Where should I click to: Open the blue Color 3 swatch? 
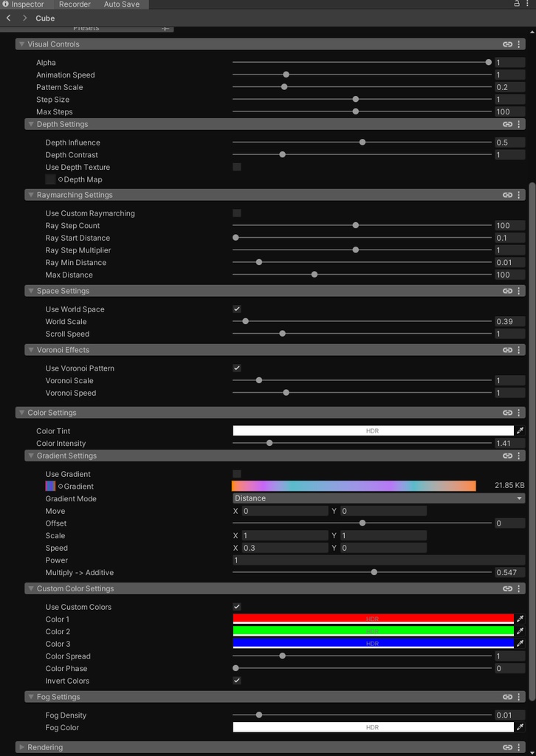373,643
